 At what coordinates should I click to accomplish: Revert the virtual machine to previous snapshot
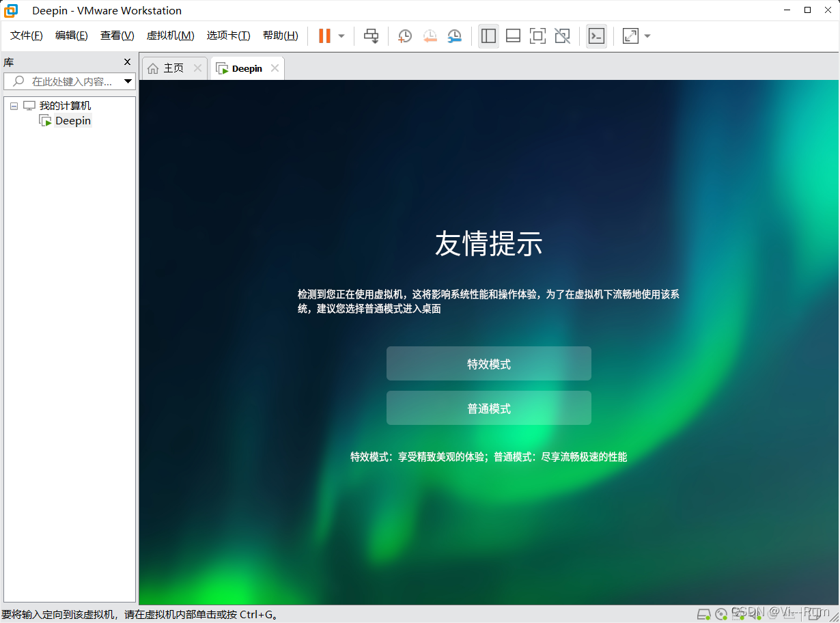(430, 36)
